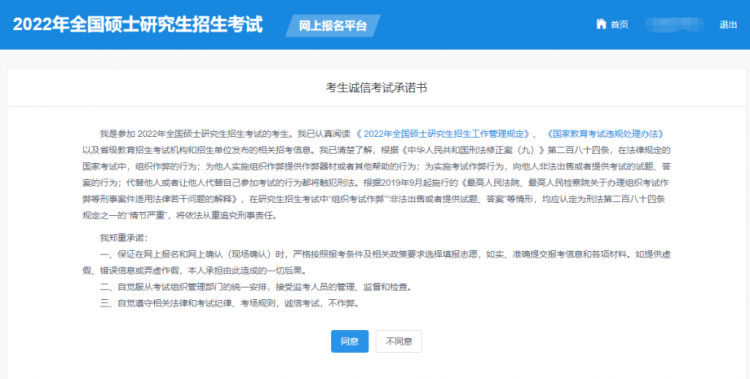Go to 首页 in the header
This screenshot has height=379, width=750.
(619, 24)
